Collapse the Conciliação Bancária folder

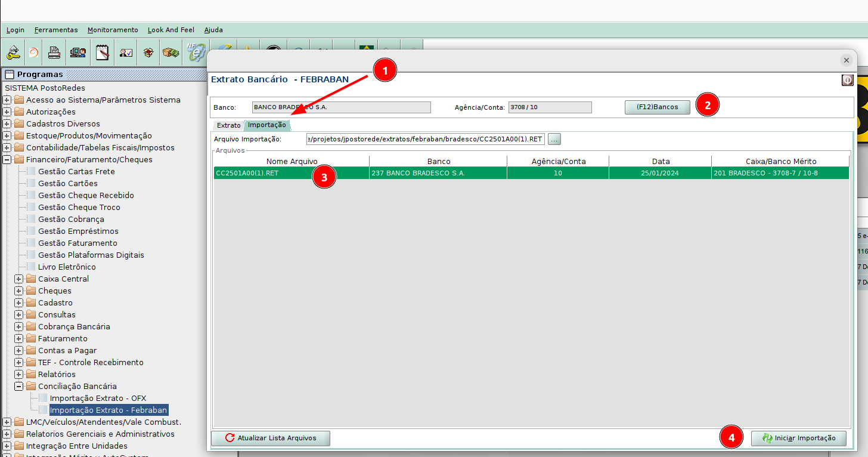[19, 387]
